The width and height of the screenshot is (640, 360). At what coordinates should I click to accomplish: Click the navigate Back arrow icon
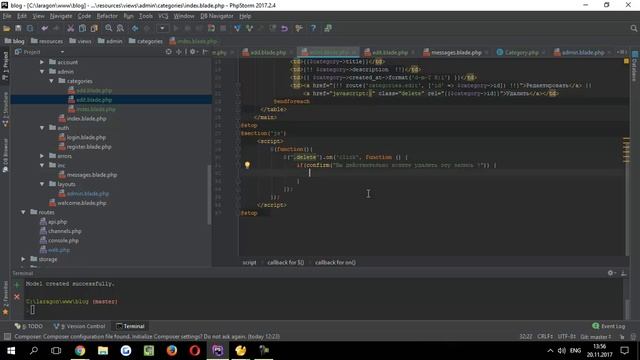[x=135, y=28]
